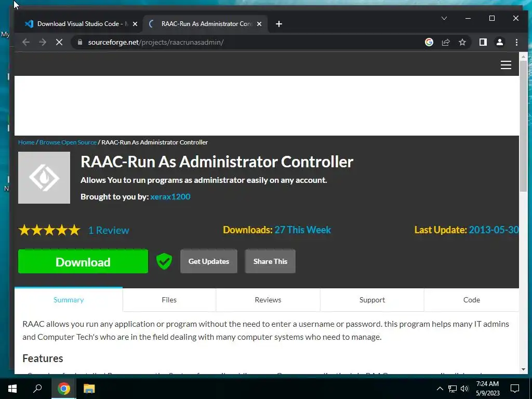Stop page loading with X button
Viewport: 532px width, 399px height.
[x=59, y=42]
